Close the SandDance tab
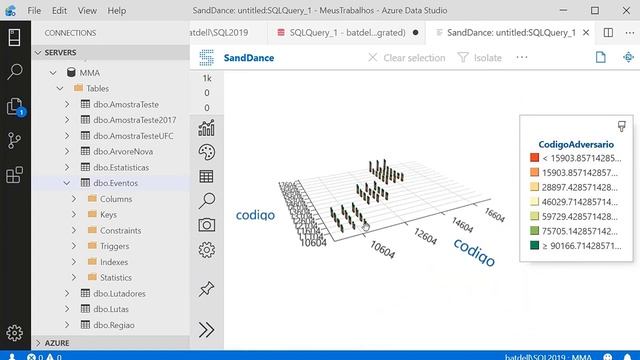Image resolution: width=640 pixels, height=360 pixels. tap(586, 33)
